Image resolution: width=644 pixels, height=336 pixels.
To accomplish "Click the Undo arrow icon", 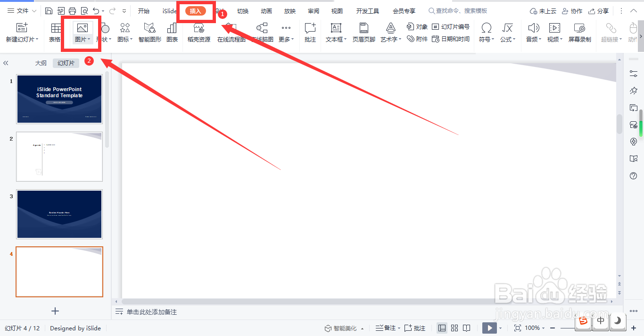I will [96, 11].
